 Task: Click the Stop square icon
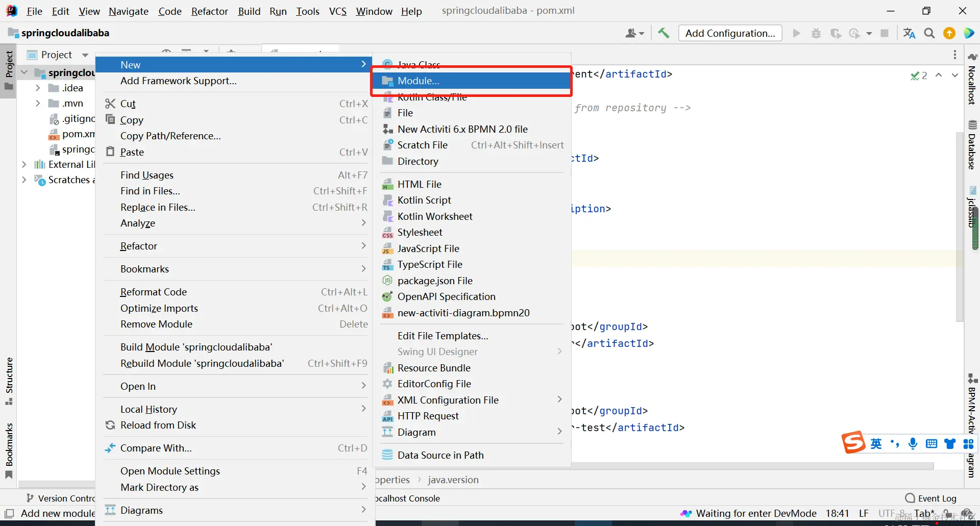885,33
